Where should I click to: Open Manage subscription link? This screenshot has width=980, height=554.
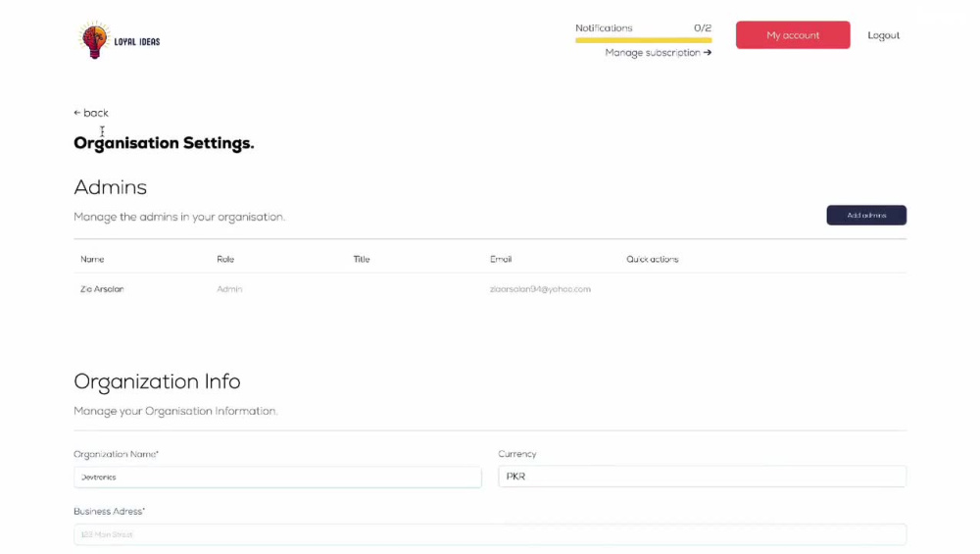659,53
